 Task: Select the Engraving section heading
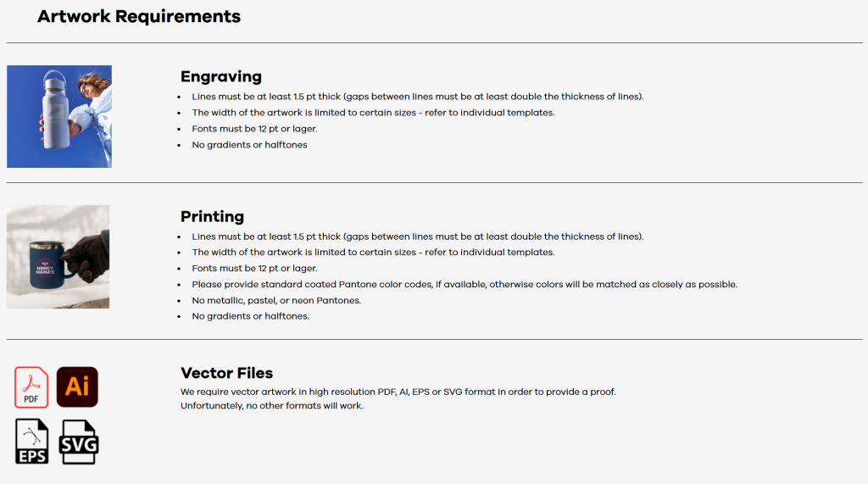coord(220,76)
